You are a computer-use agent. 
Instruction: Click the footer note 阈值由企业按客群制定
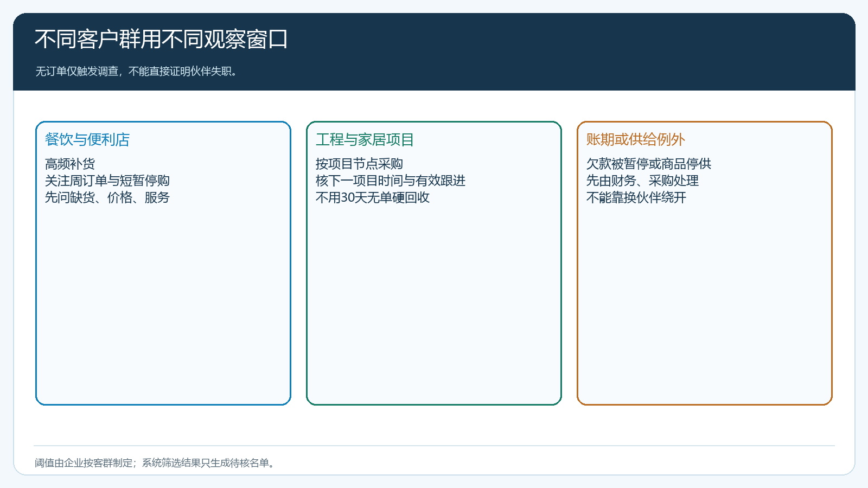pos(84,463)
